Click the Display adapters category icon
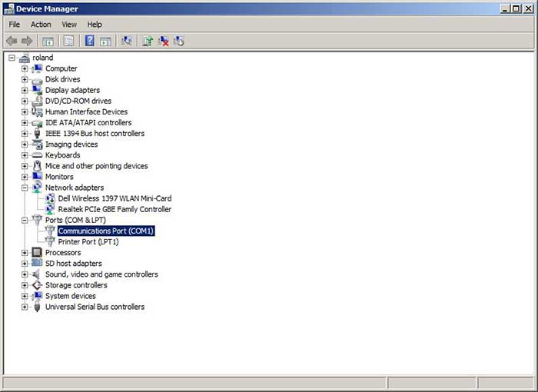The height and width of the screenshot is (392, 538). [x=37, y=90]
